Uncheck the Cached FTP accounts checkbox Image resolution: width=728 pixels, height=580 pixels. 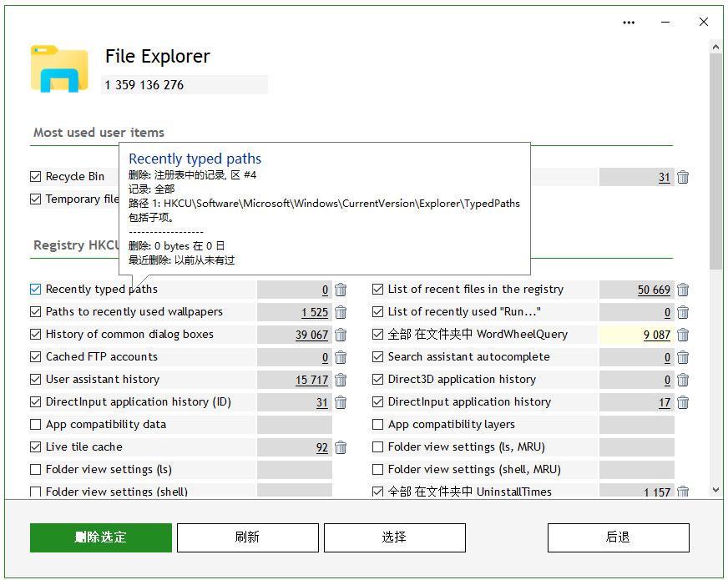pos(35,357)
